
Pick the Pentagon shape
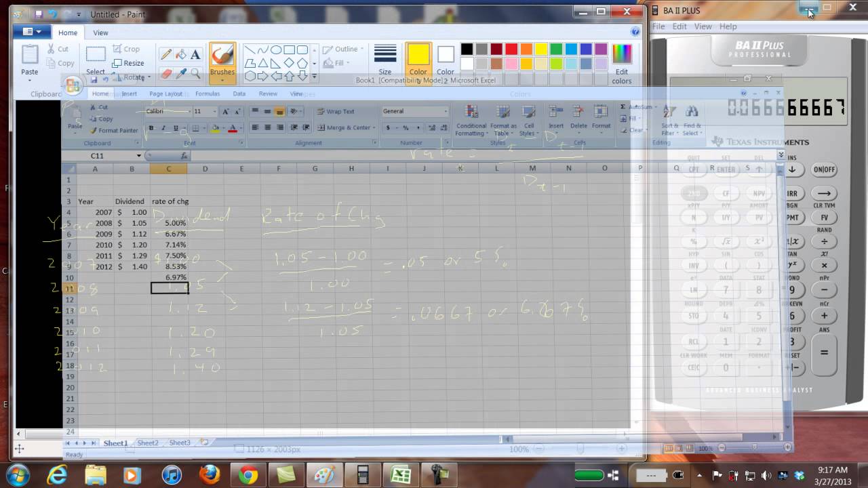302,63
